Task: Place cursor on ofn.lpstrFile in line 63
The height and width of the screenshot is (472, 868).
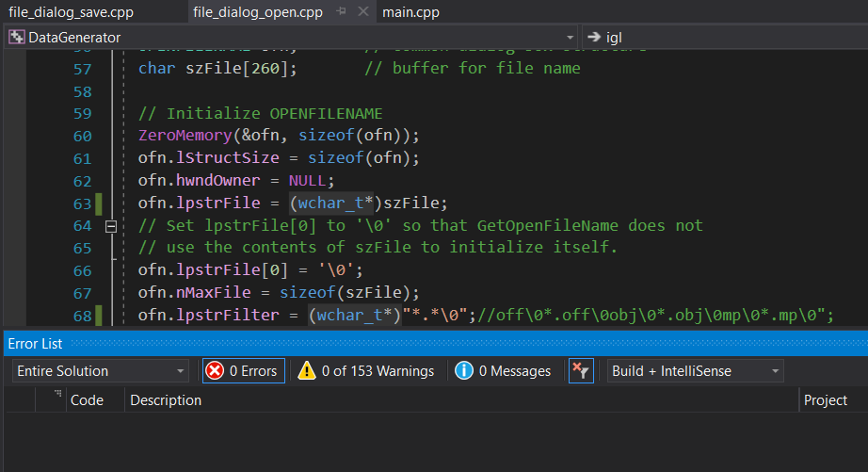Action: [x=199, y=203]
